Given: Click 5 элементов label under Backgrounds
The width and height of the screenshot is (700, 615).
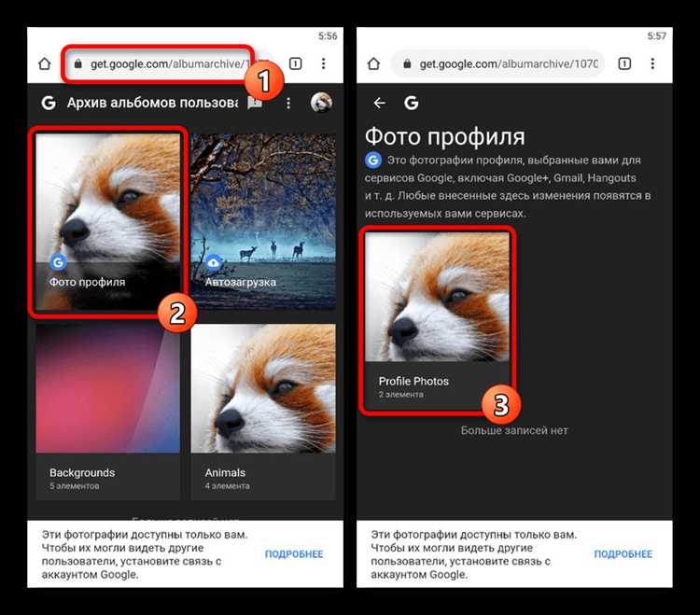Looking at the screenshot, I should click(x=75, y=486).
